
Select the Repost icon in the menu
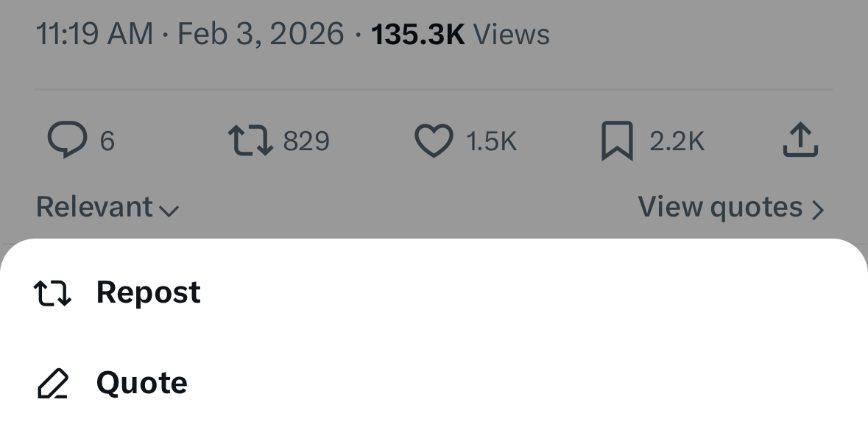(x=52, y=292)
